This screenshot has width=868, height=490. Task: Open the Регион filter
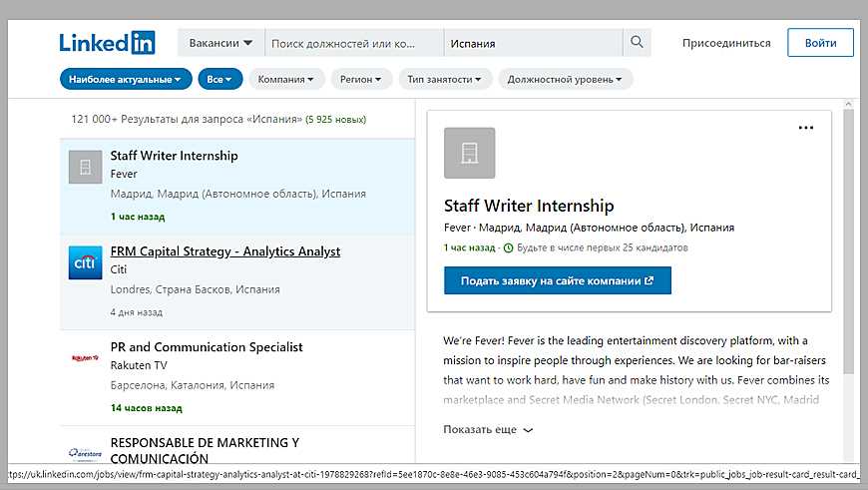pyautogui.click(x=360, y=79)
